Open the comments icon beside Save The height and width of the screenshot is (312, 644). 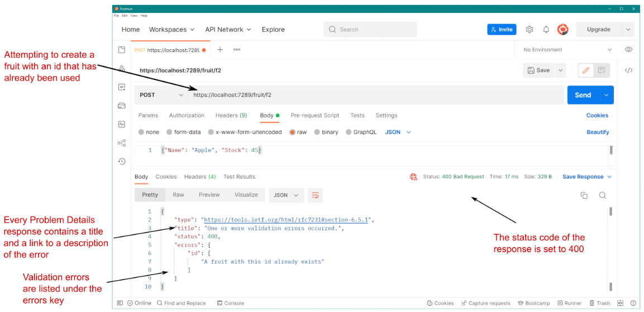click(x=602, y=70)
